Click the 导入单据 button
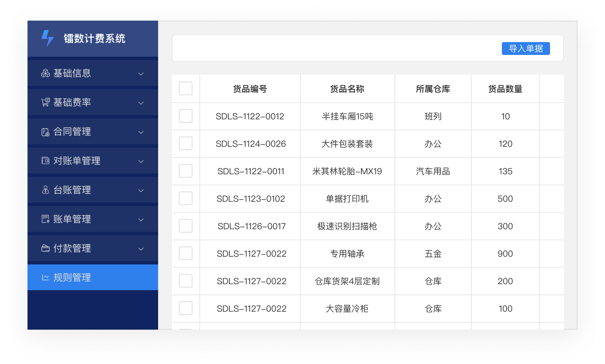605x364 pixels. pos(526,49)
